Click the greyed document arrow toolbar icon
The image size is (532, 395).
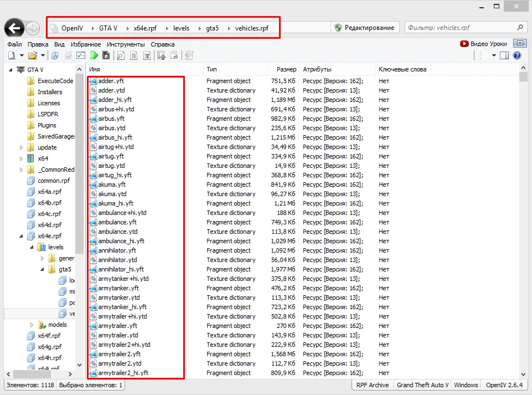tap(189, 55)
